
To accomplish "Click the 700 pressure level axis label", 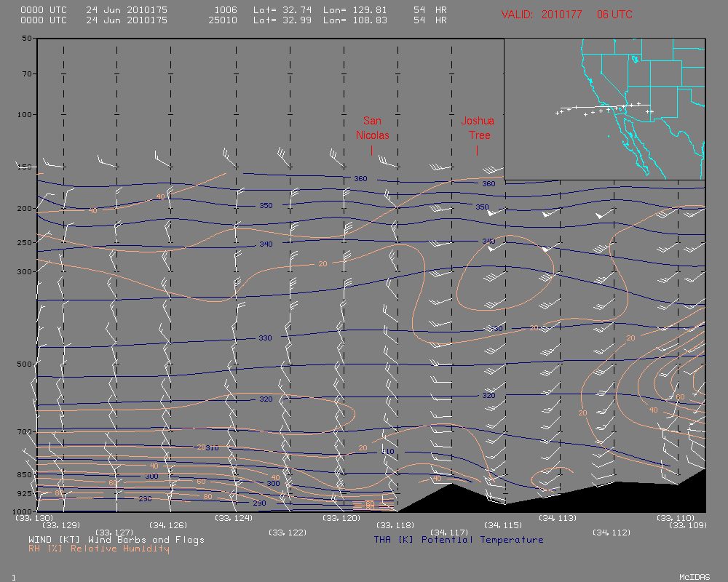I will pos(24,431).
